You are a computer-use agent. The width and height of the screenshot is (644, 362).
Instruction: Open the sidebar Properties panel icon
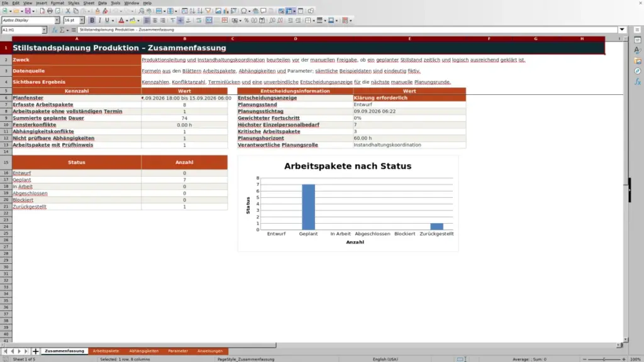tap(638, 40)
